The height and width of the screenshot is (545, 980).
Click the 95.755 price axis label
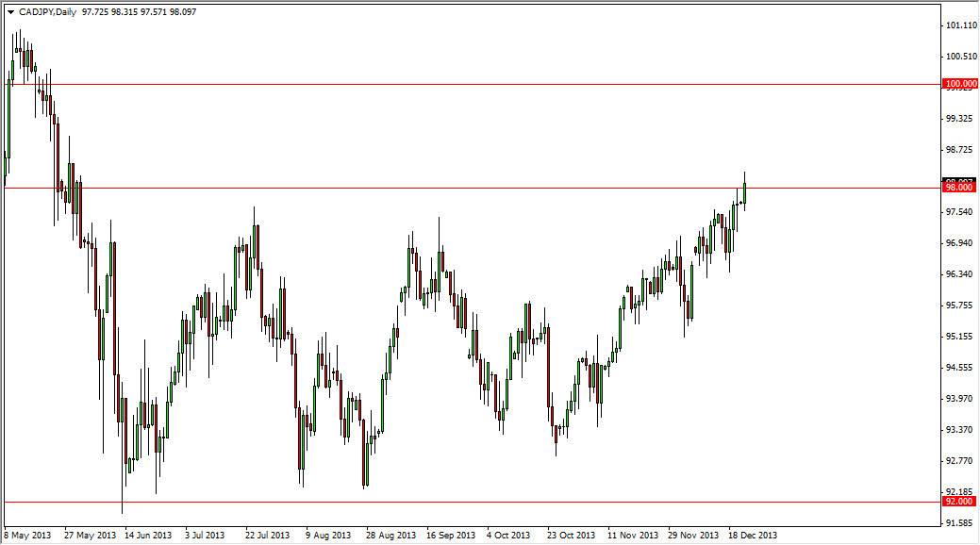pos(959,306)
